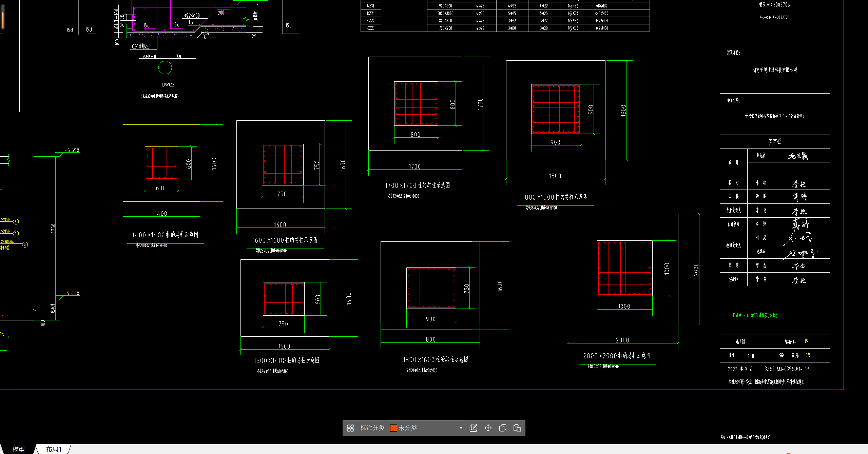Click the 1000X1000 table cell
The height and width of the screenshot is (454, 868).
pyautogui.click(x=445, y=13)
